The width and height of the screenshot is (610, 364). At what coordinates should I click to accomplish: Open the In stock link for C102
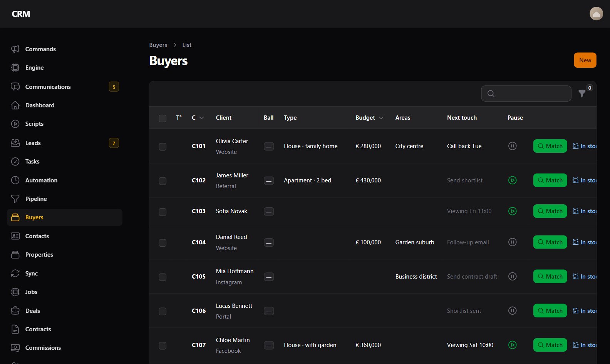point(584,180)
